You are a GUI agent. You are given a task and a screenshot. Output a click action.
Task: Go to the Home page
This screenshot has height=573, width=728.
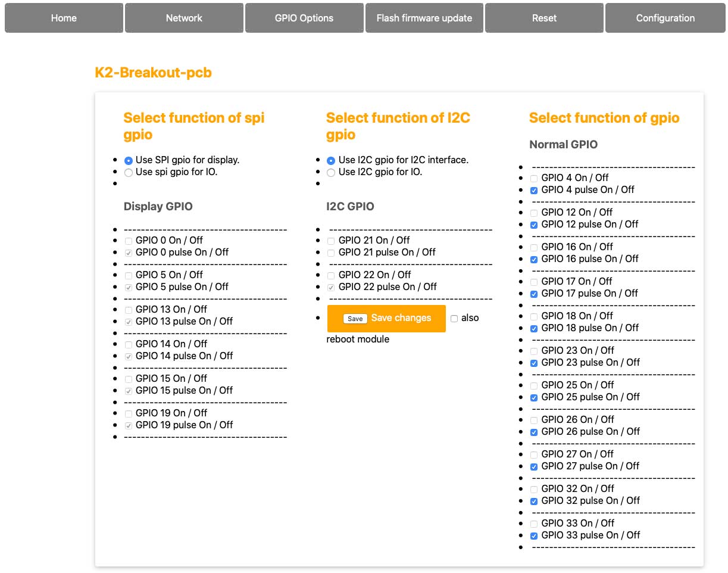[63, 18]
